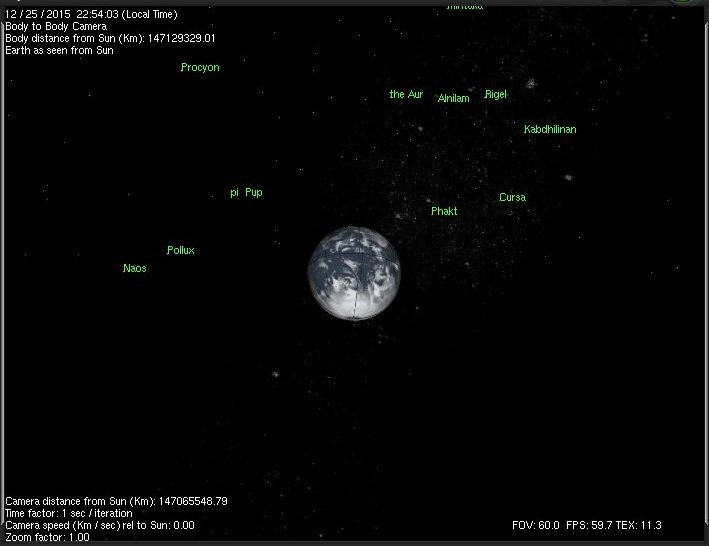
Task: Click the FOV 60.0 readout
Action: coord(536,525)
